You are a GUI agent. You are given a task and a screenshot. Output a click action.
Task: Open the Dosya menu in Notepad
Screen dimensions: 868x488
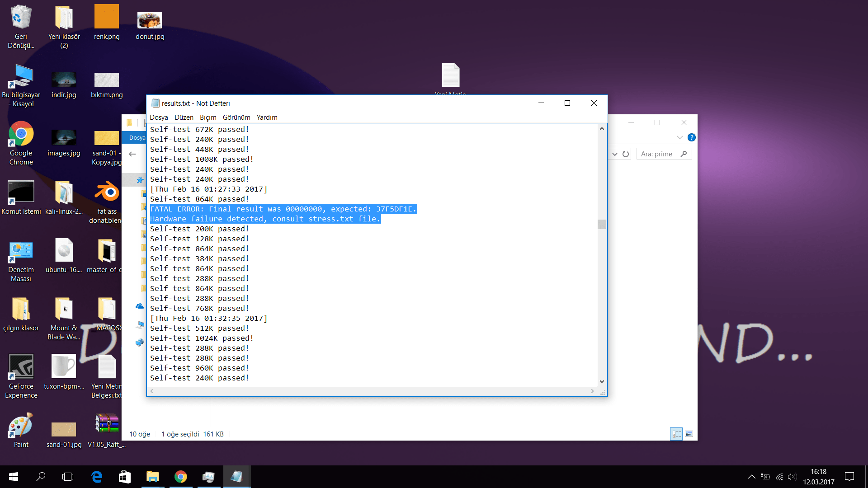[x=159, y=117]
